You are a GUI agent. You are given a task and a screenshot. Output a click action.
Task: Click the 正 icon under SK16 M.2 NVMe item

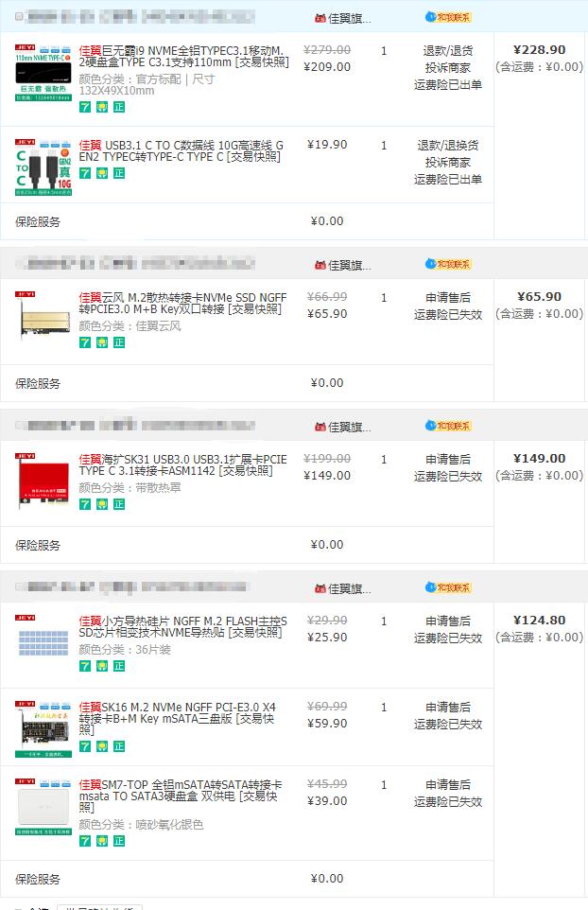119,746
